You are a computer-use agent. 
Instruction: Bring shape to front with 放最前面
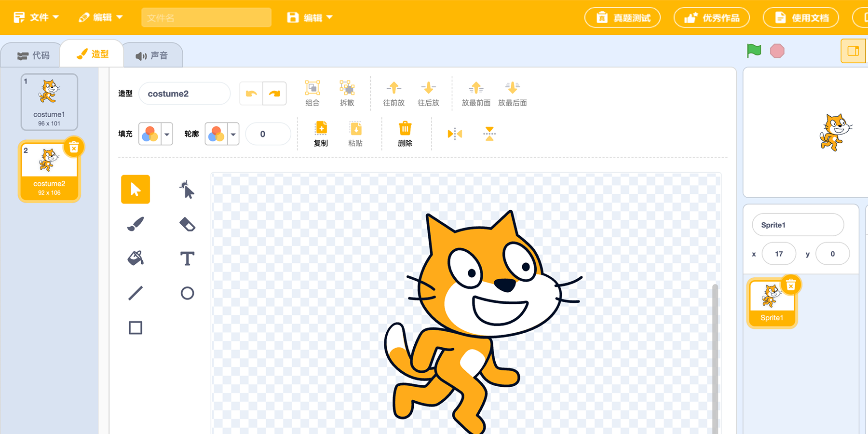(476, 93)
